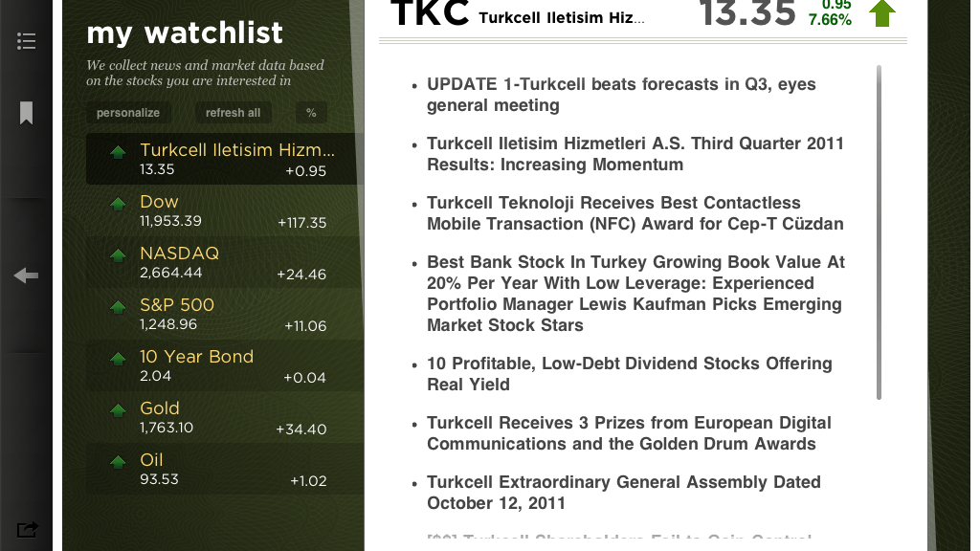Image resolution: width=980 pixels, height=551 pixels.
Task: Switch to refresh all
Action: [x=233, y=112]
